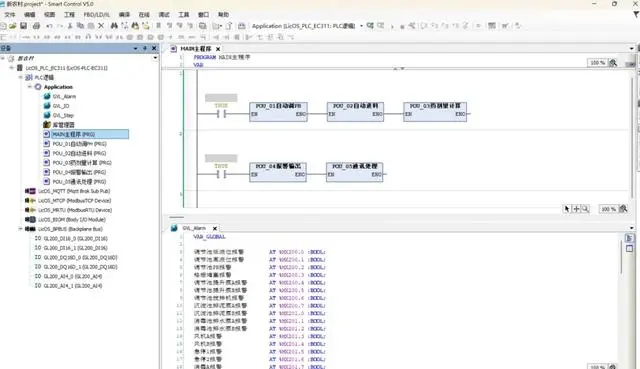
Task: Click the Save icon in toolbar
Action: click(23, 26)
